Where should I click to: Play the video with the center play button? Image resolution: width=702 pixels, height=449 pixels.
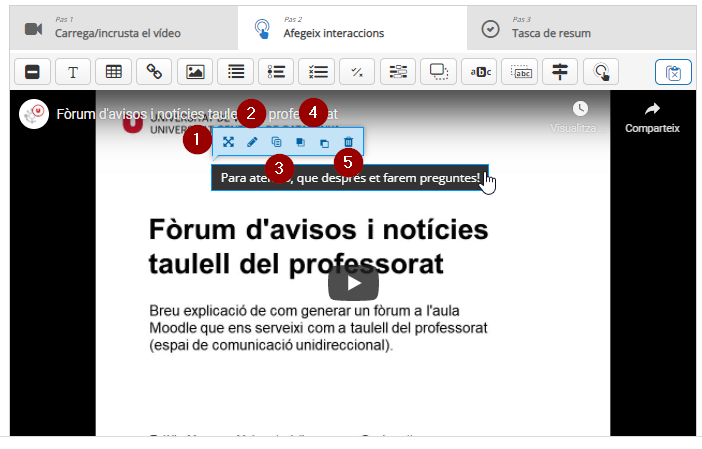tap(353, 283)
